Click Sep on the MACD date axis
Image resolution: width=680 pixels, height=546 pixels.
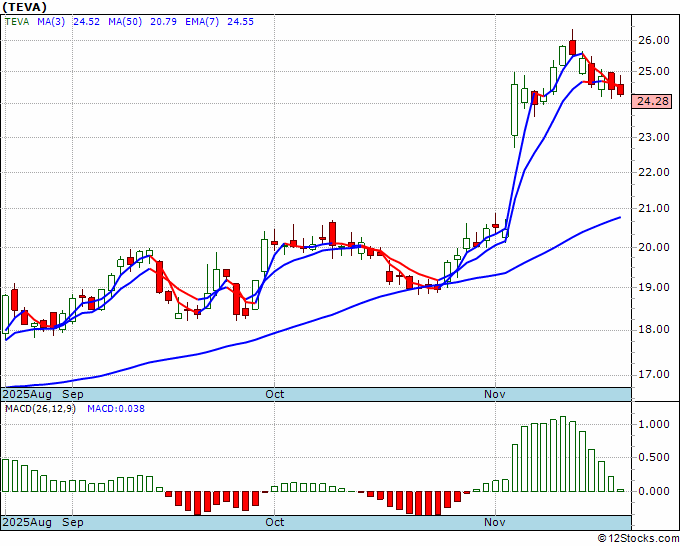point(73,522)
